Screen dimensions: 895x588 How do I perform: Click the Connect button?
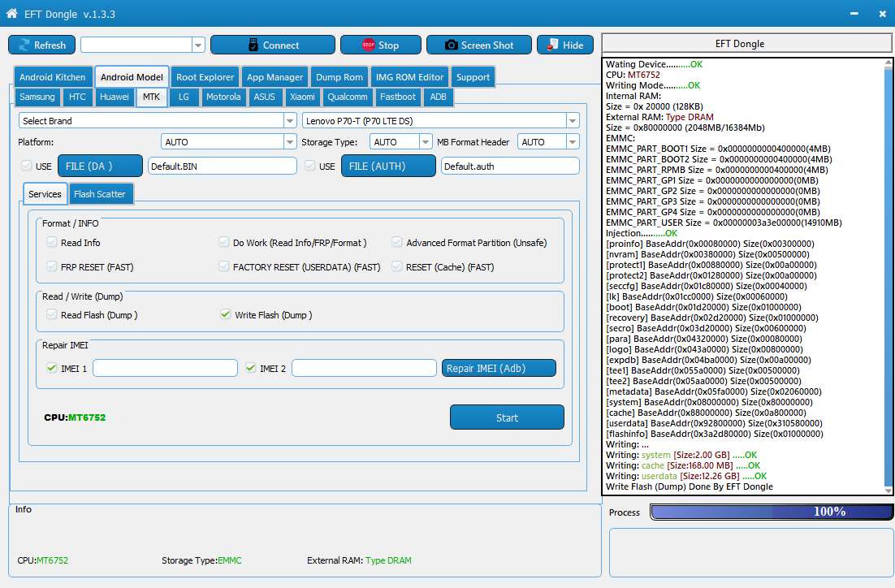pyautogui.click(x=273, y=45)
